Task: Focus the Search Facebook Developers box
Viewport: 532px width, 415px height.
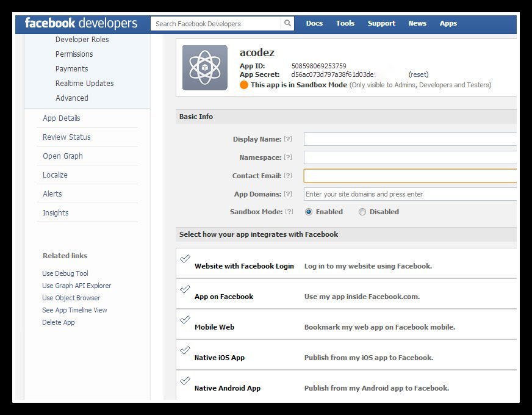Action: [216, 24]
